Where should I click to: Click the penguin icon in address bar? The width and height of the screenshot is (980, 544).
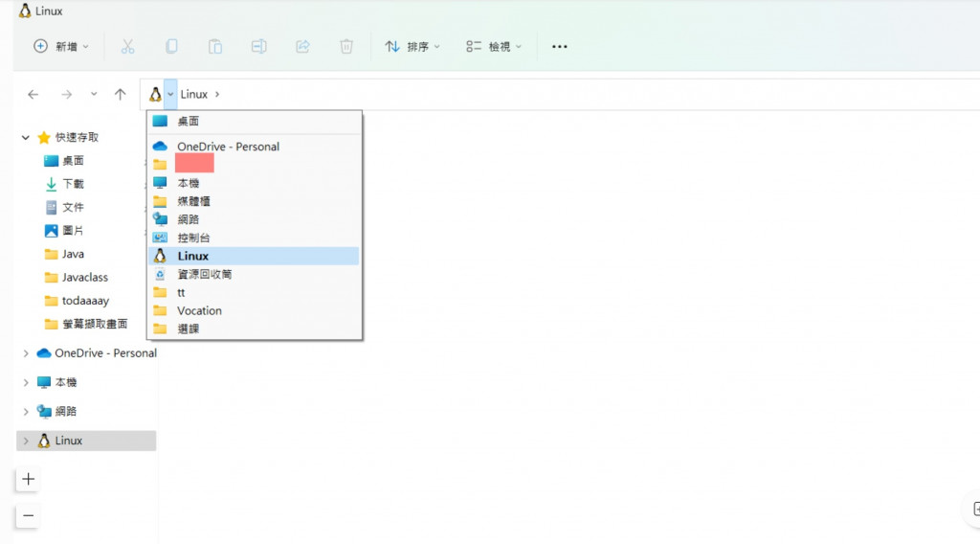[x=155, y=95]
